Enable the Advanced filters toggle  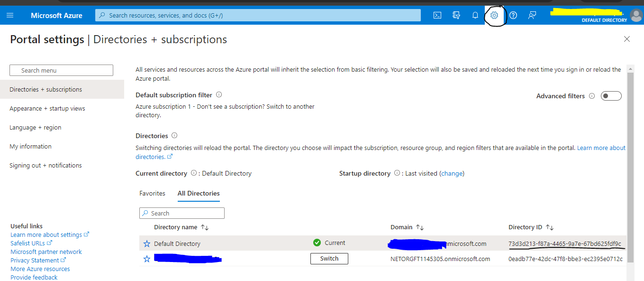611,95
